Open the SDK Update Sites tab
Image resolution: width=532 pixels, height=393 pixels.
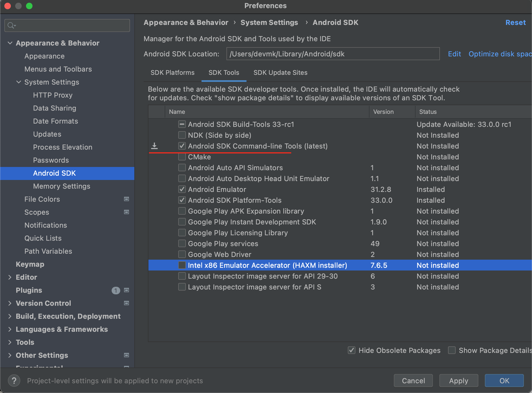click(x=280, y=73)
